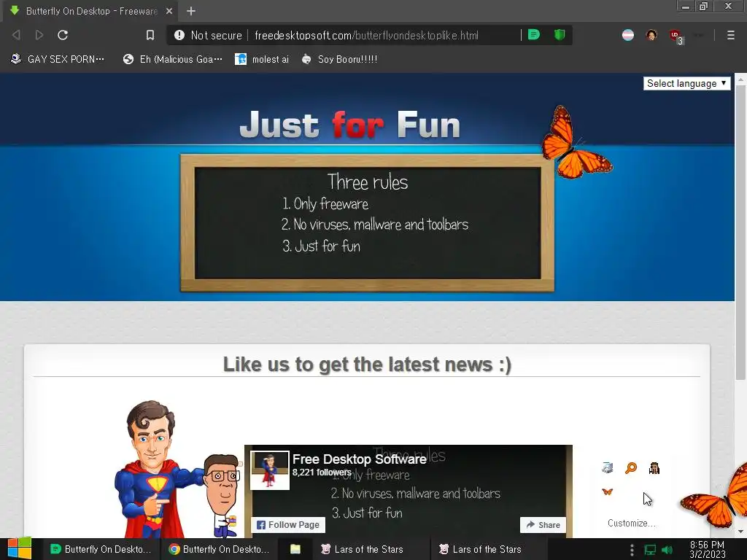
Task: Click the volume speaker tray icon
Action: 667,550
